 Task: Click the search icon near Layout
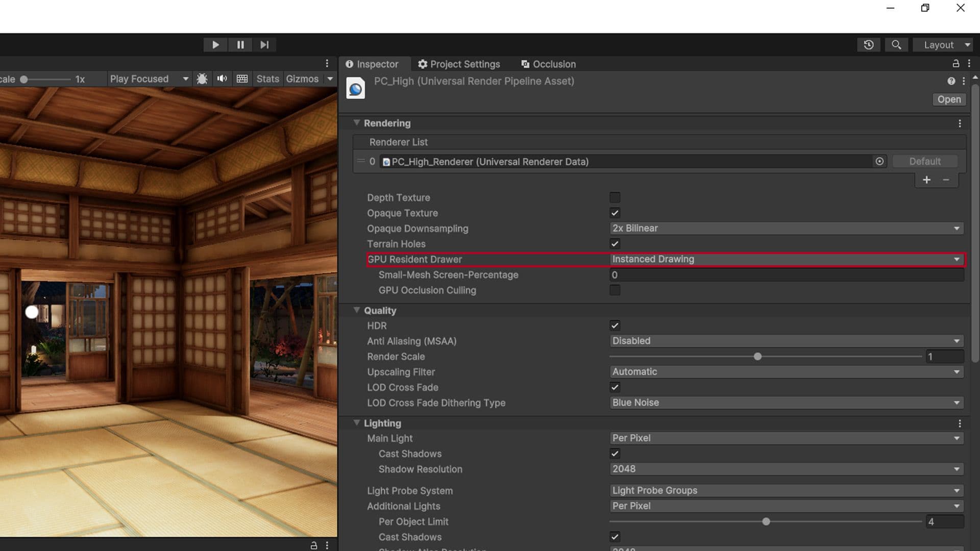pyautogui.click(x=896, y=44)
